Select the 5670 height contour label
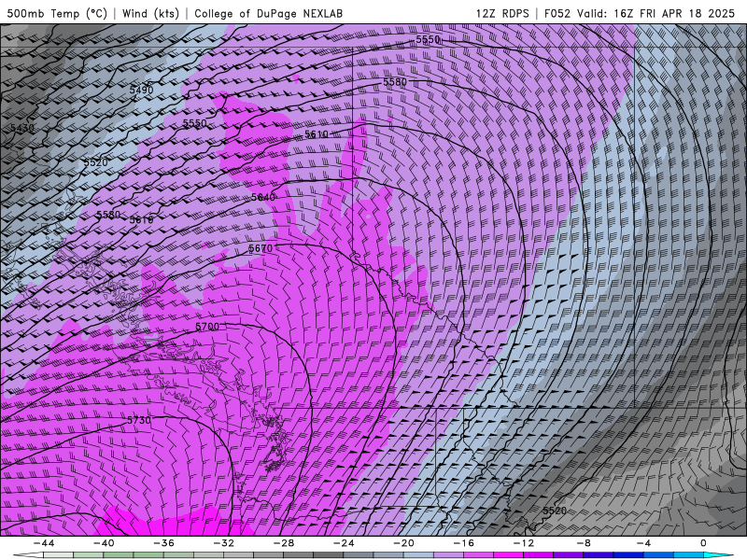This screenshot has height=560, width=747. coord(261,248)
